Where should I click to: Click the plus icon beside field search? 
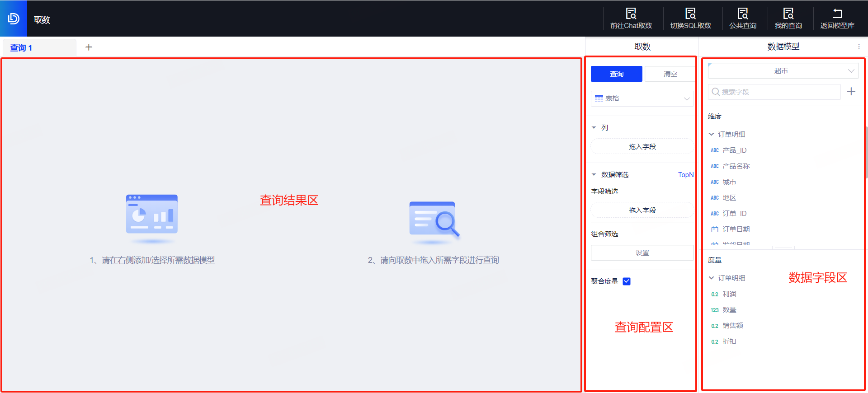(x=851, y=92)
